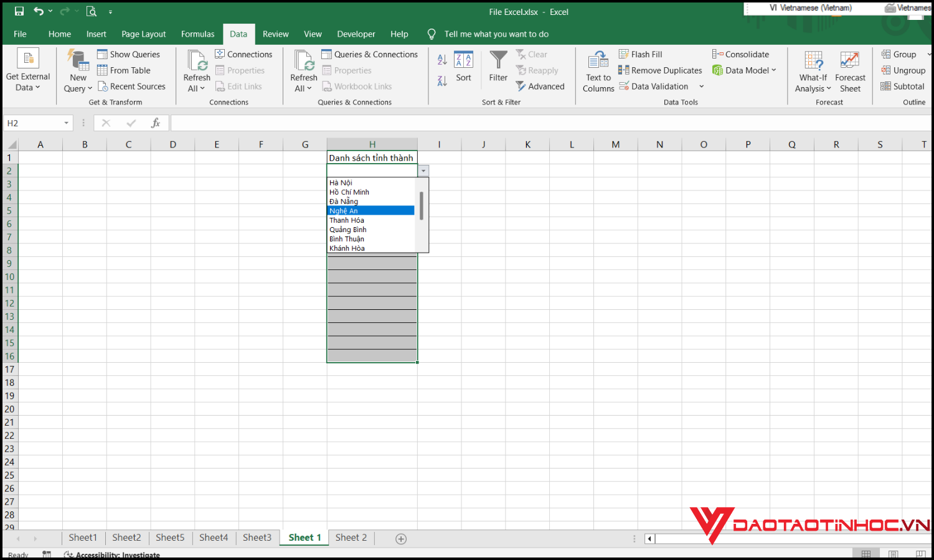Create a Forecast Sheet
This screenshot has height=560, width=934.
click(849, 70)
